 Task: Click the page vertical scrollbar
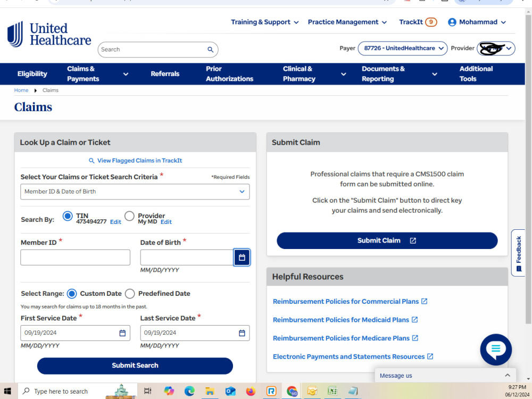pos(528,170)
